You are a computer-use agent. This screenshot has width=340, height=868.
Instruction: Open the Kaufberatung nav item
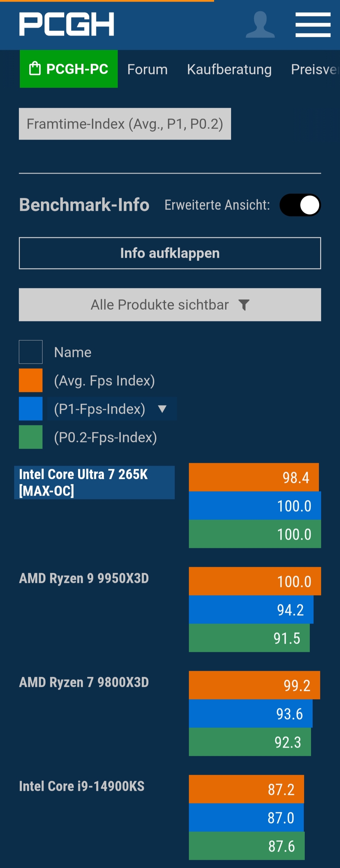tap(229, 69)
